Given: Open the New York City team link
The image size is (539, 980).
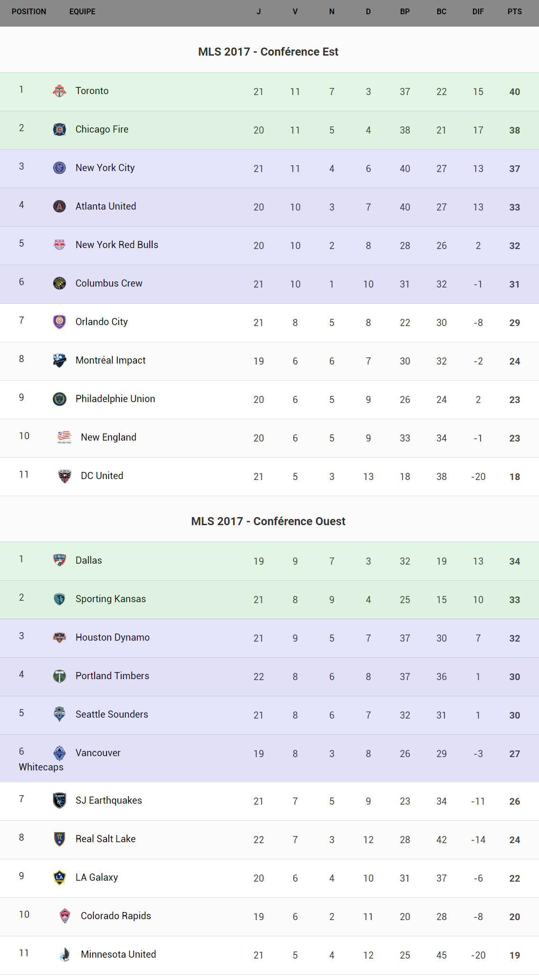Looking at the screenshot, I should click(x=105, y=168).
